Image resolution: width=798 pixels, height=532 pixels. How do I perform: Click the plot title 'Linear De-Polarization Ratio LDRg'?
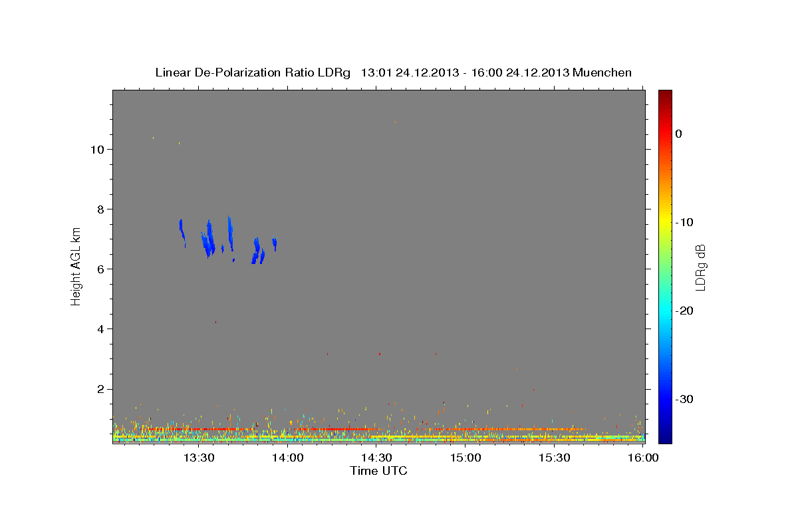point(252,72)
